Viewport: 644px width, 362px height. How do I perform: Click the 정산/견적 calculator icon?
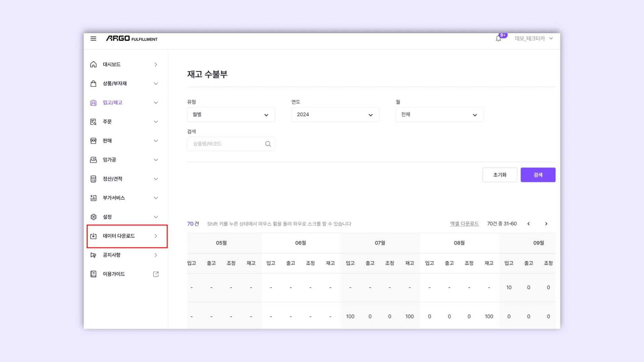pyautogui.click(x=93, y=179)
